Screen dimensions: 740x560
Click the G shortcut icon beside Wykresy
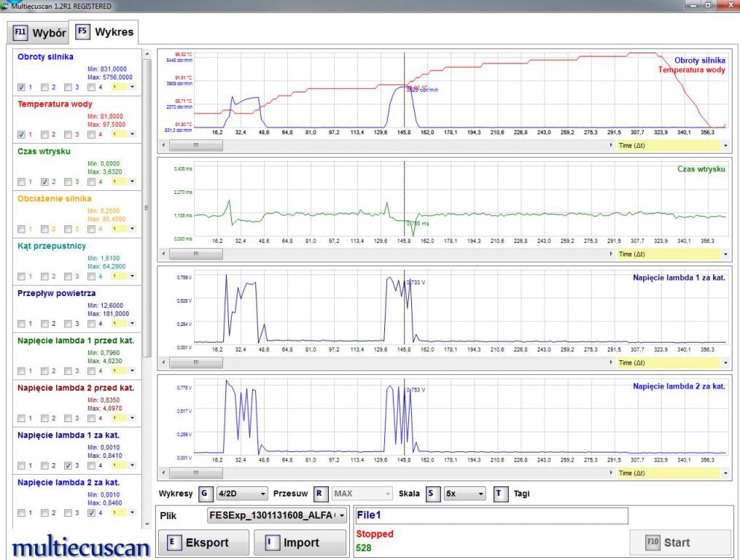click(x=207, y=493)
